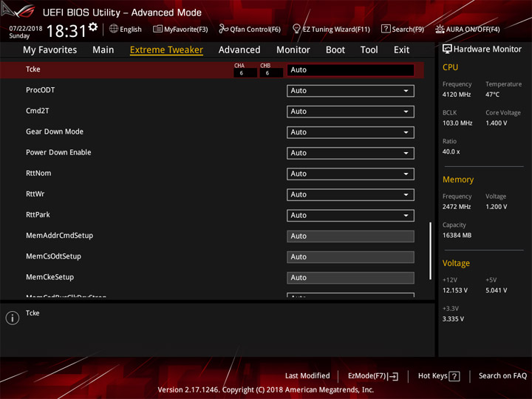This screenshot has height=399, width=532.
Task: Click the Tcke Auto input field
Action: click(350, 70)
